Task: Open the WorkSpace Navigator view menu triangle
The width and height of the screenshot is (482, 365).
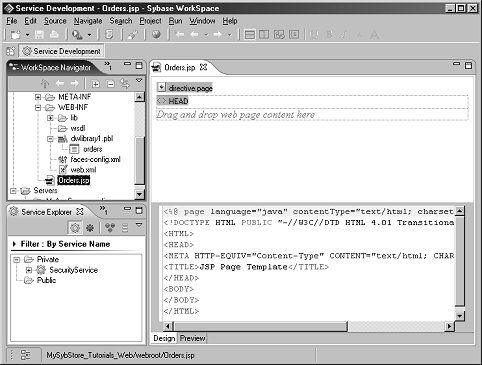Action: pyautogui.click(x=139, y=81)
